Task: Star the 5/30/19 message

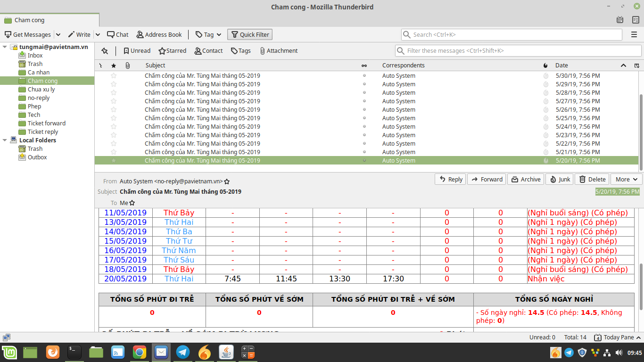Action: coord(114,76)
